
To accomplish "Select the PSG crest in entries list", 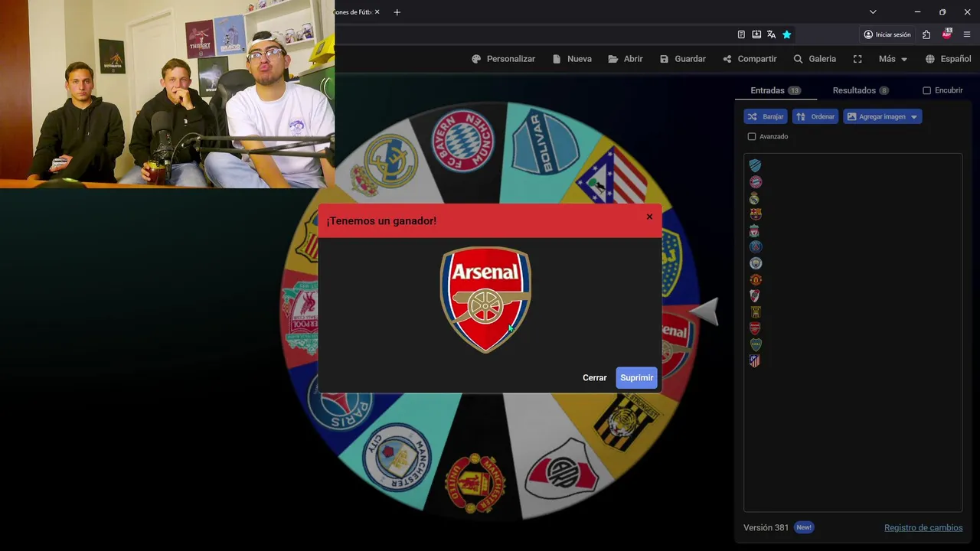I will [x=755, y=246].
